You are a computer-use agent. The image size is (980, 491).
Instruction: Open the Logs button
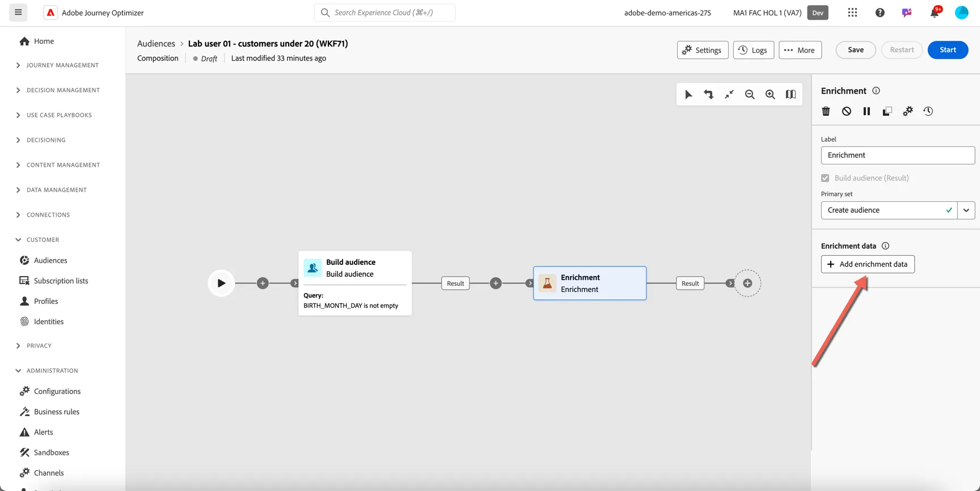[x=753, y=50]
